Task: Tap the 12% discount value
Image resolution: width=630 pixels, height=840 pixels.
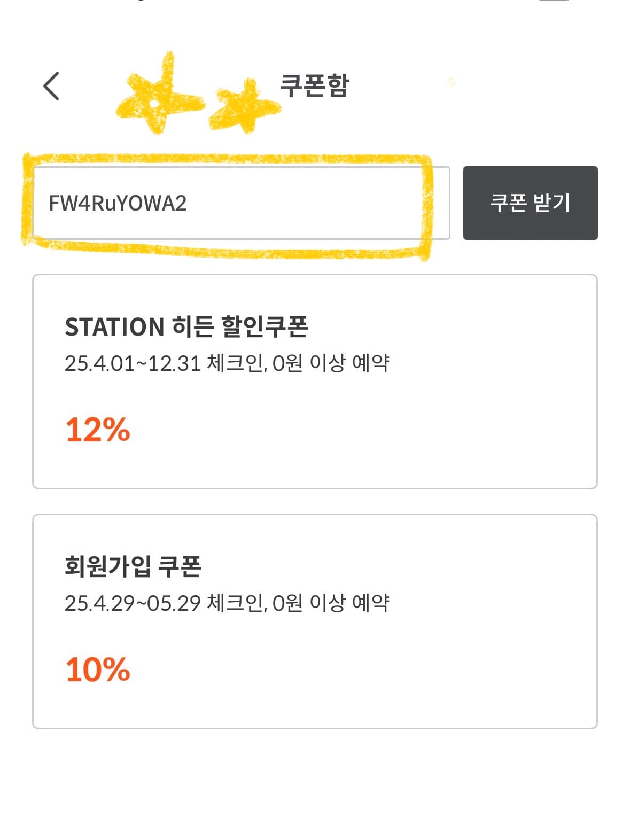Action: pyautogui.click(x=98, y=430)
